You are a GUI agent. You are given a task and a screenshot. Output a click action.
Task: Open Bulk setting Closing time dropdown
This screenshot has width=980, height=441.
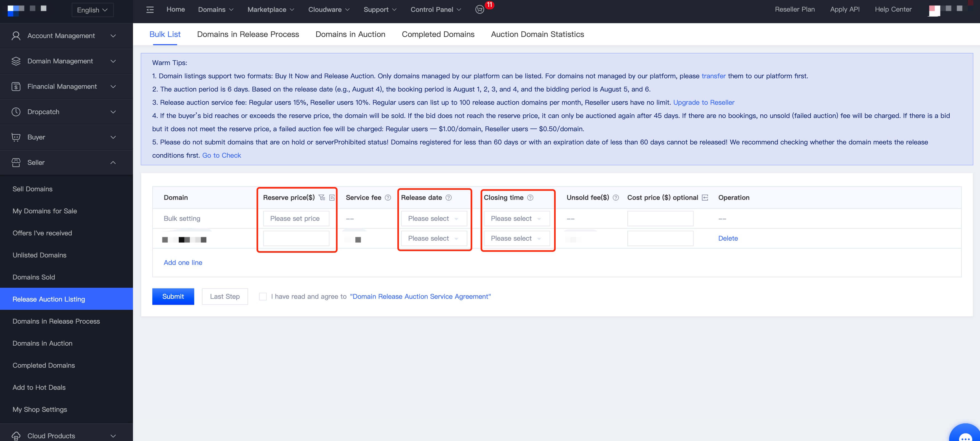pos(516,219)
